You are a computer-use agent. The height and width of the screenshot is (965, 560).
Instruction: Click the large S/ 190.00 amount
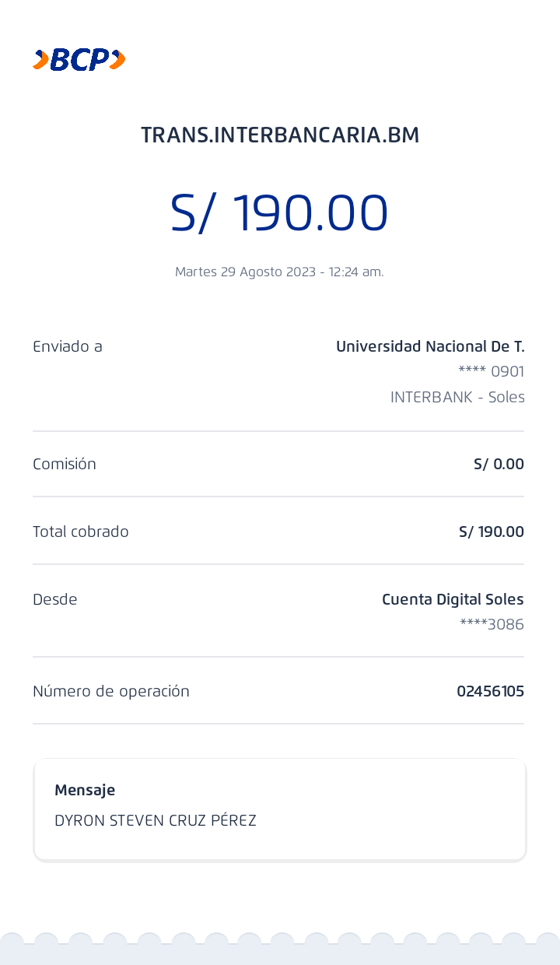pos(279,213)
